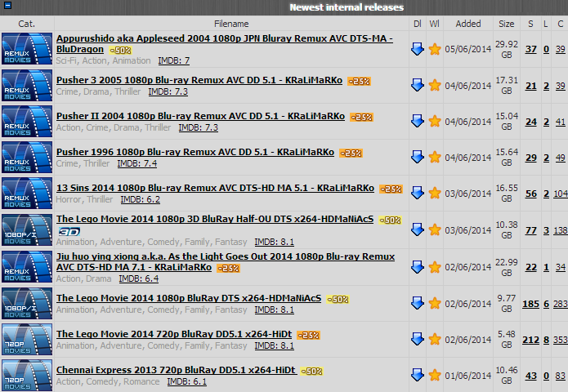Click the -25% badge on Pusher 3
This screenshot has height=392, width=568.
359,82
